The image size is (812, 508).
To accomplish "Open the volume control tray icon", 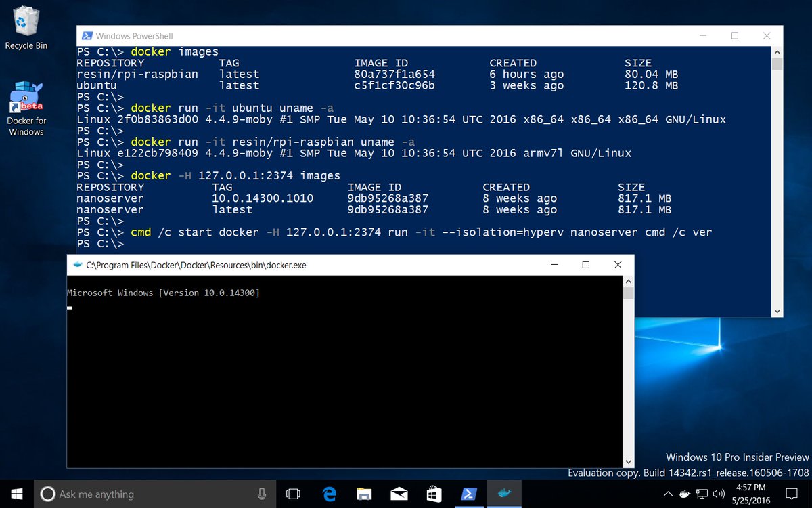I will tap(719, 493).
